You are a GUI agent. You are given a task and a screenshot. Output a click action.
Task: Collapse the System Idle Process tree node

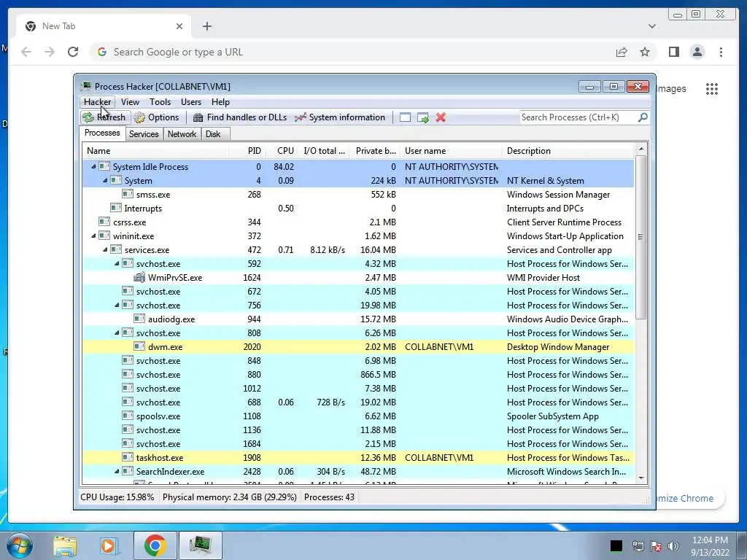[x=93, y=166]
